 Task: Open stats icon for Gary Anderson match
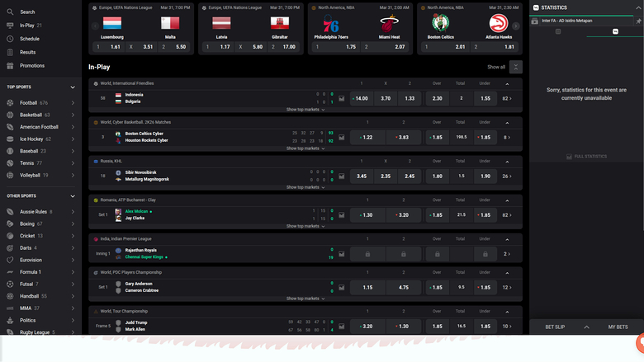click(x=341, y=288)
